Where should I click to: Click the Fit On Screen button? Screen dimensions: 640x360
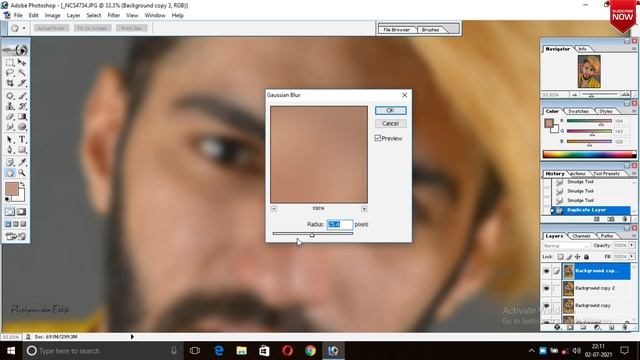point(93,28)
